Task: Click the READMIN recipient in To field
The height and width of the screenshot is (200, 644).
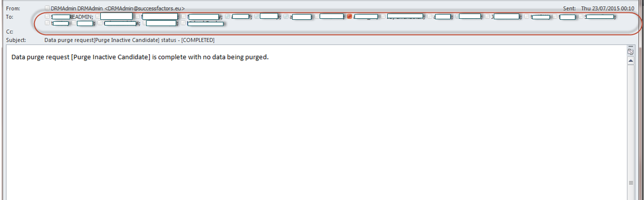Action: 72,17
